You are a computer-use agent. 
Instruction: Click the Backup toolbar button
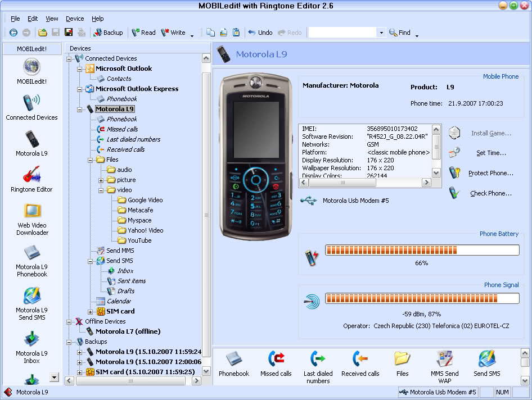108,33
